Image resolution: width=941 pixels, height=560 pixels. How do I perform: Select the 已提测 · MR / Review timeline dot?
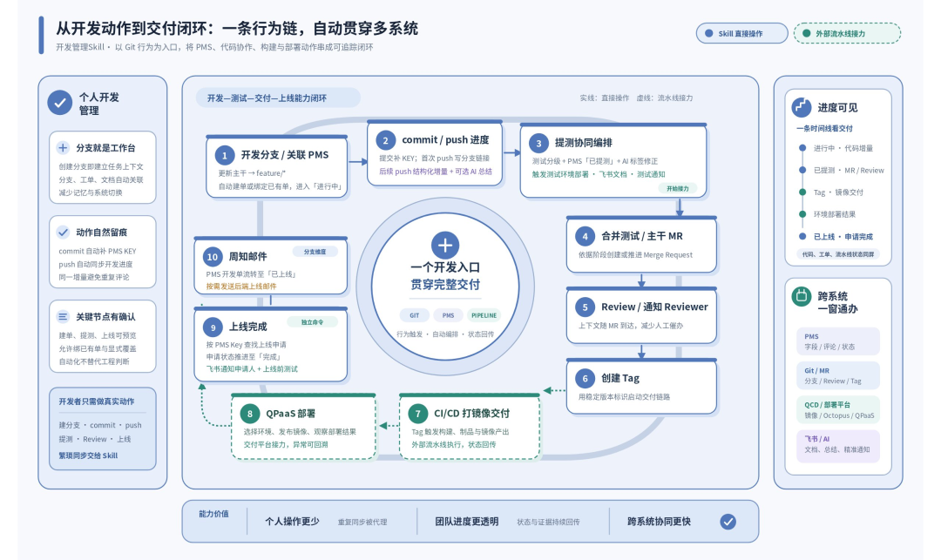click(802, 170)
